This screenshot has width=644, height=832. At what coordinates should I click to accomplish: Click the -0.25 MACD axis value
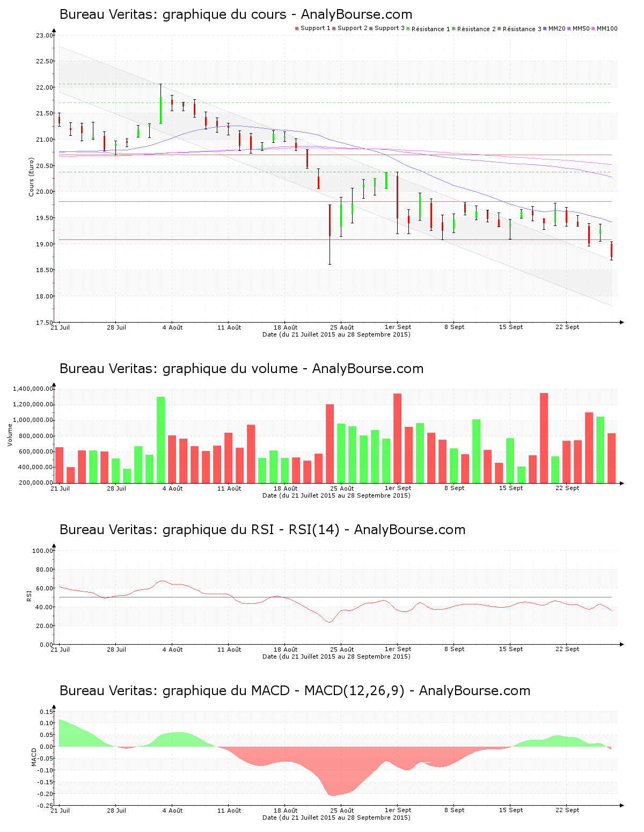click(46, 806)
